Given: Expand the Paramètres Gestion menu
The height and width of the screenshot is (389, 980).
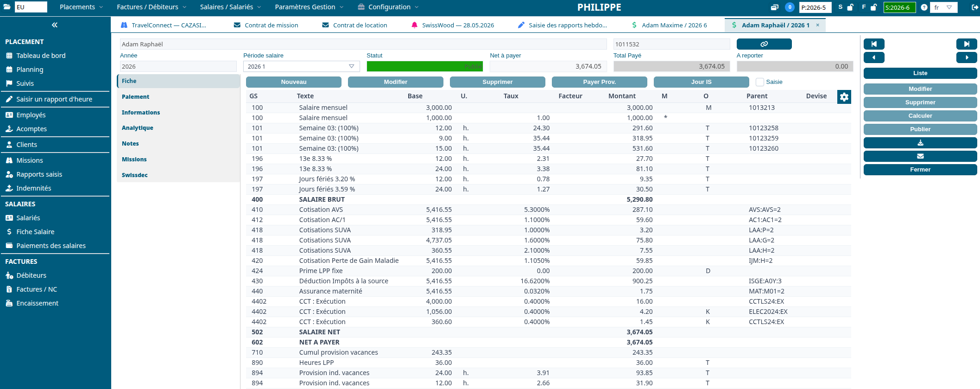Looking at the screenshot, I should point(309,7).
